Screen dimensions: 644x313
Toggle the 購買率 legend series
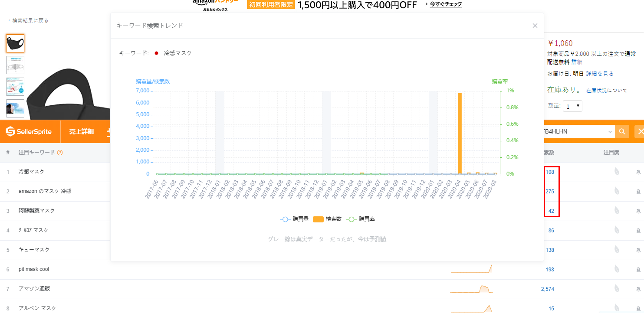(360, 219)
